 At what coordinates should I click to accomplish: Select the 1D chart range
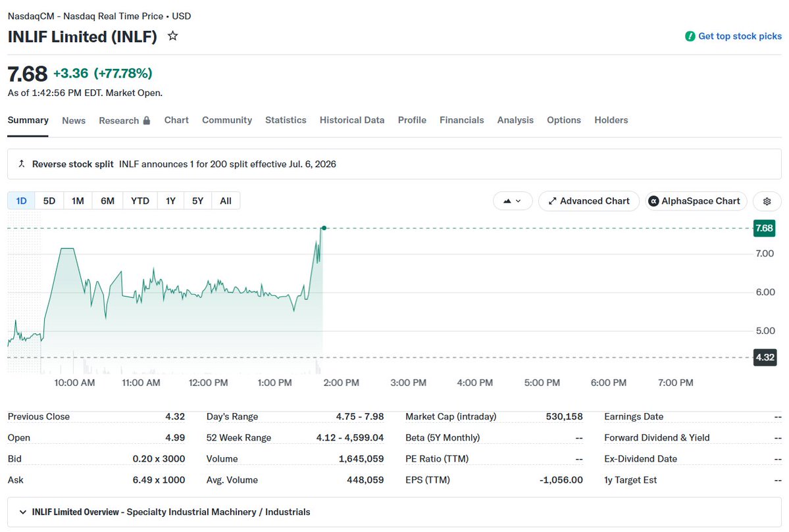[21, 201]
